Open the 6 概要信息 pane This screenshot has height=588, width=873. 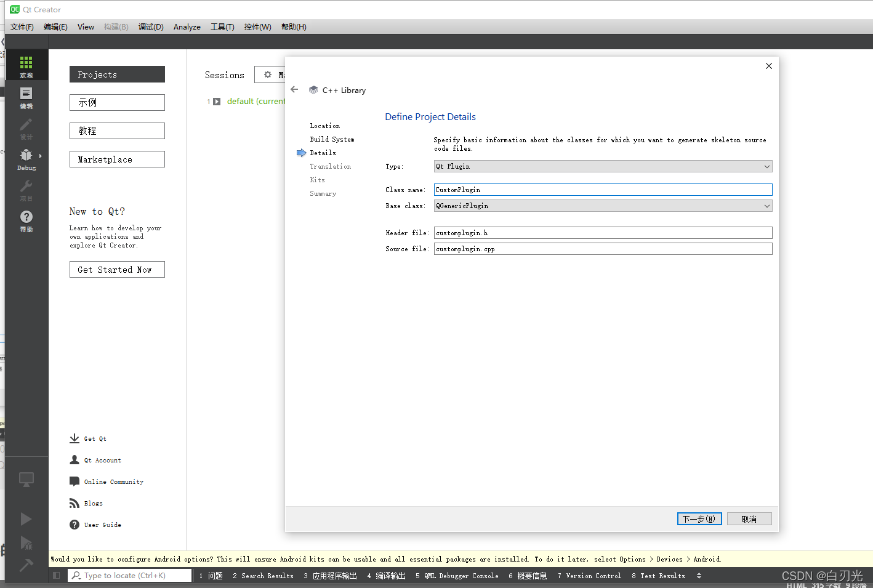(528, 576)
